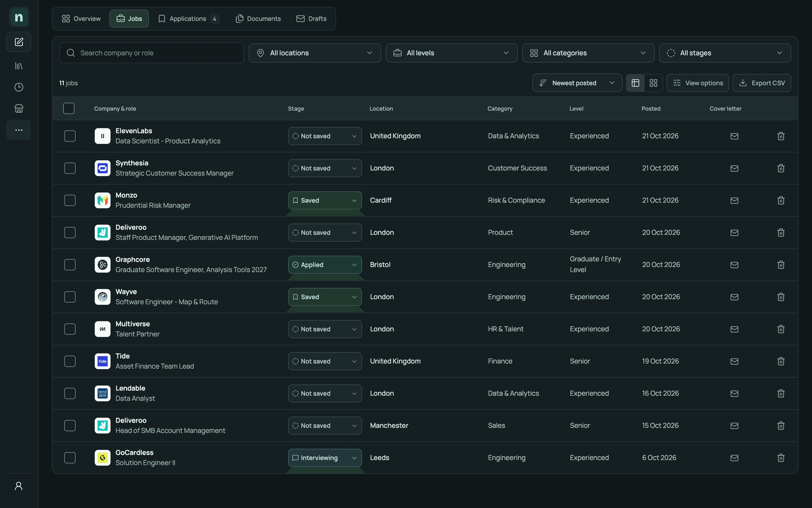Click the Posted column header
The image size is (812, 508).
pyautogui.click(x=651, y=109)
